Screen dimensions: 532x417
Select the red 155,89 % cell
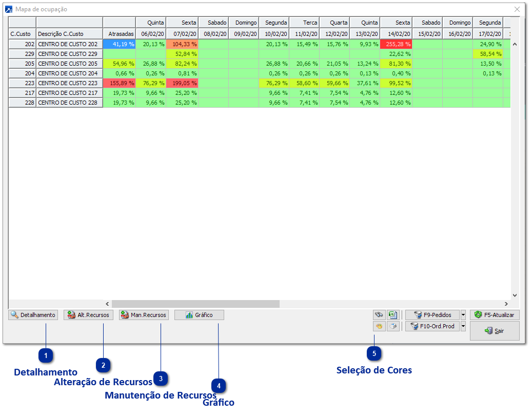point(120,83)
